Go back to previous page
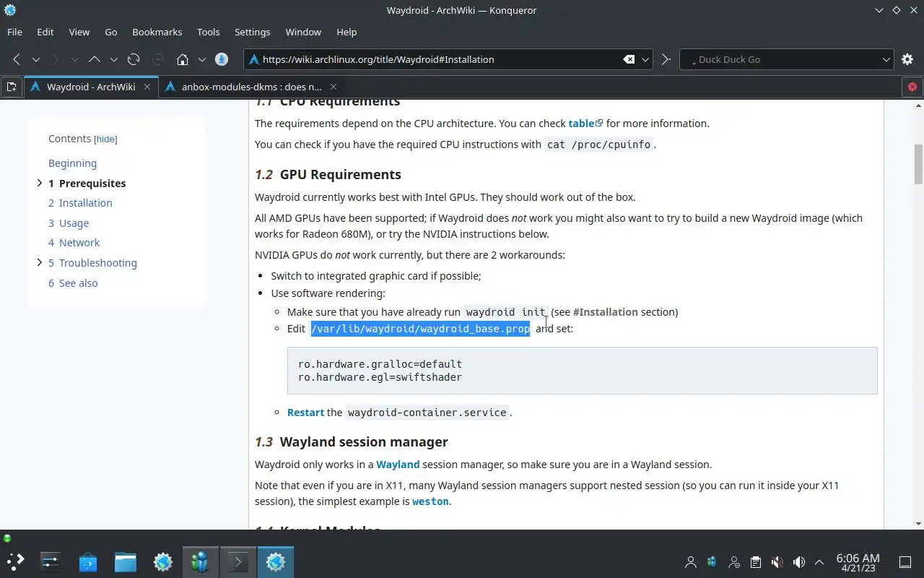Screen dimensions: 924x578 pyautogui.click(x=17, y=59)
